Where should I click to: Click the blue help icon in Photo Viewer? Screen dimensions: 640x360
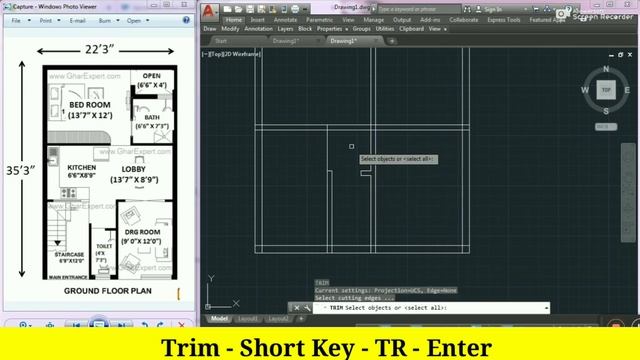(x=186, y=20)
